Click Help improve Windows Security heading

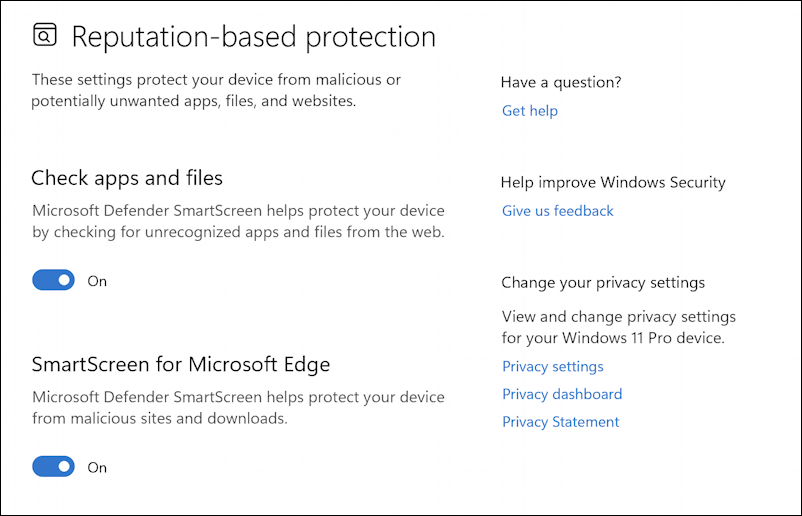click(x=613, y=182)
